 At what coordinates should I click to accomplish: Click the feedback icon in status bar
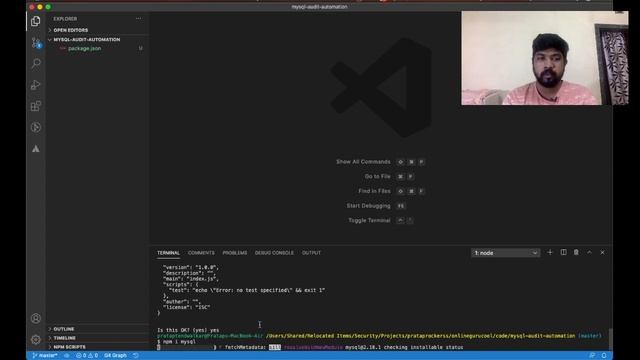(x=592, y=356)
